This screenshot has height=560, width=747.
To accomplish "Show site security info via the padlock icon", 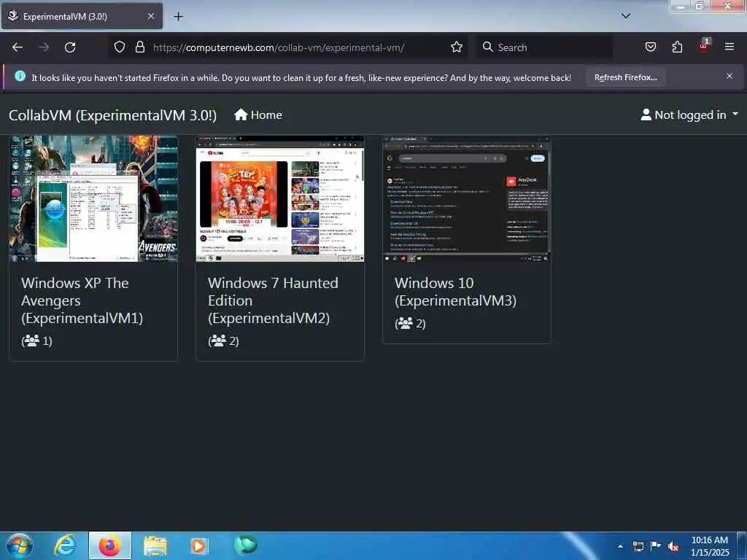I will [139, 47].
